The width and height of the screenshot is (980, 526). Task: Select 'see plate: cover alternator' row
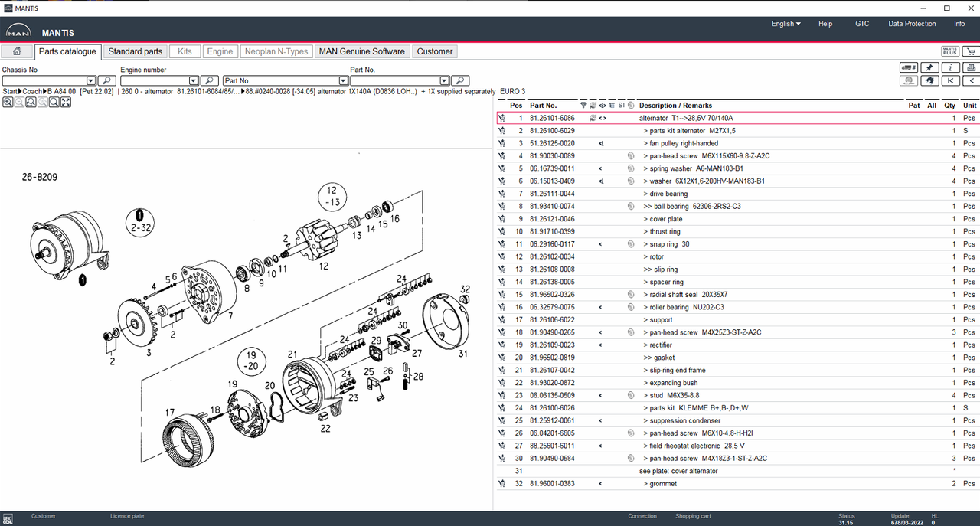(x=738, y=471)
